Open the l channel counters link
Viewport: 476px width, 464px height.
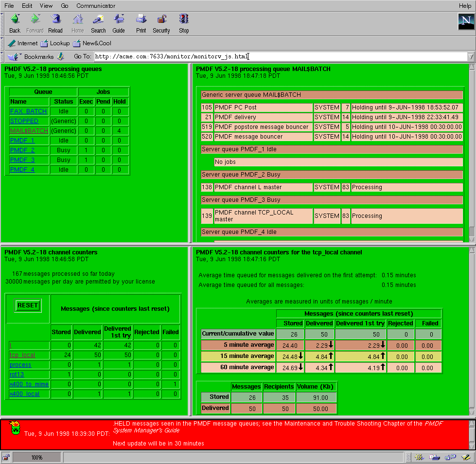pos(11,345)
